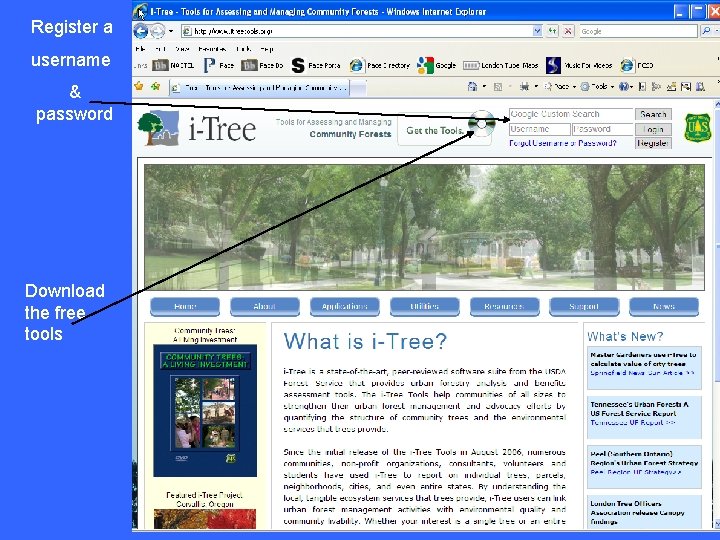Open the Help menu in menu bar
720x540 pixels.
pos(267,49)
